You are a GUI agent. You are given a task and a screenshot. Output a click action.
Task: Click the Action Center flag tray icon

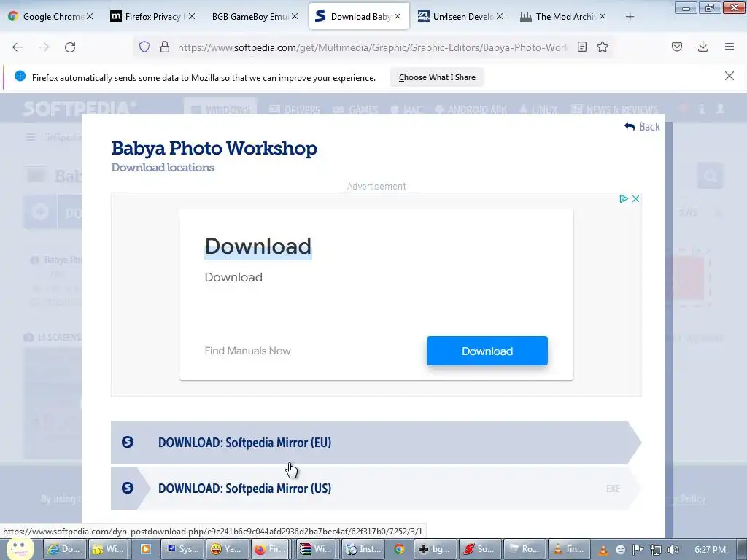coord(638,550)
